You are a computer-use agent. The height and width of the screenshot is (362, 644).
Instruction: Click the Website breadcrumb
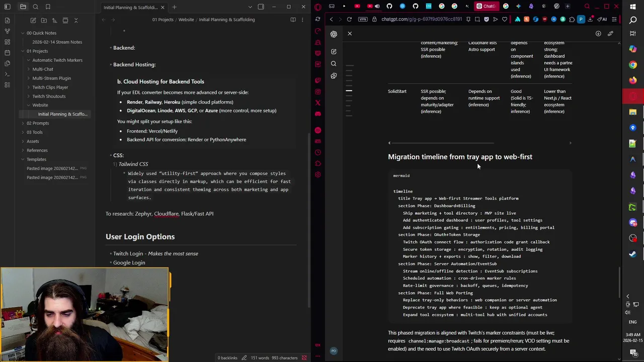coord(186,20)
